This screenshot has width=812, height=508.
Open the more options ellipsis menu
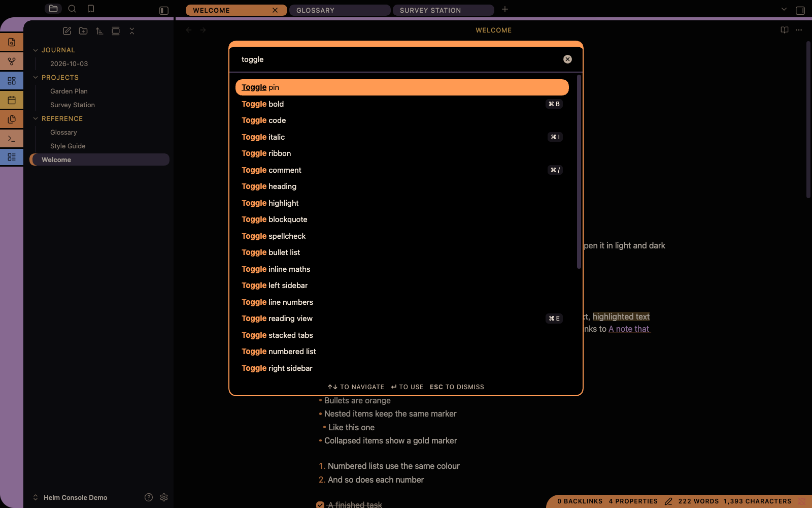(x=799, y=30)
